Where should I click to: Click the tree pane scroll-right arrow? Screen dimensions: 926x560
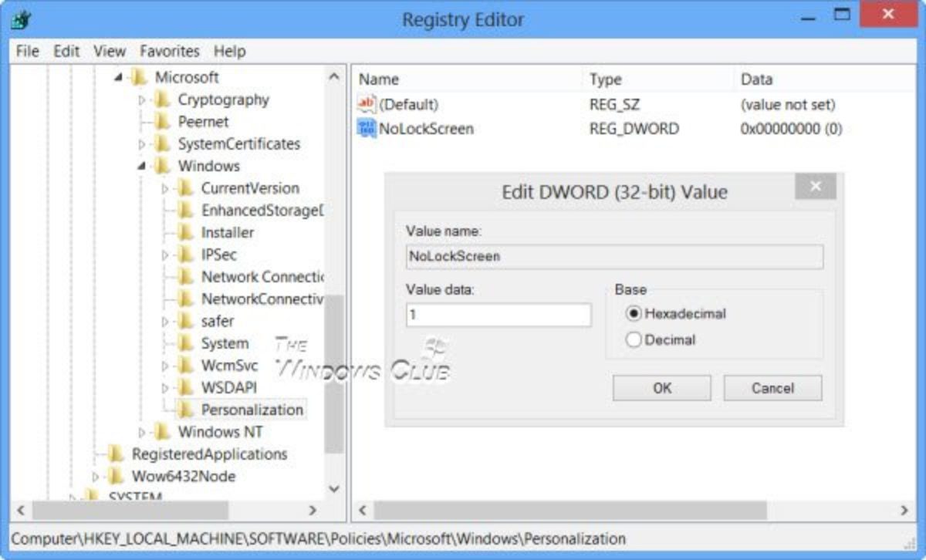[313, 511]
